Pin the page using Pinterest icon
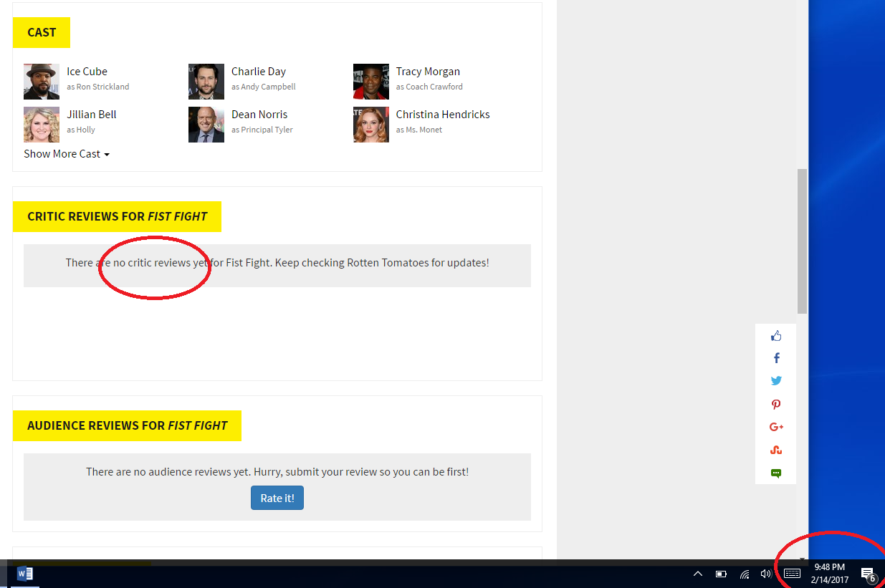Screen dimensions: 885x588 [776, 404]
